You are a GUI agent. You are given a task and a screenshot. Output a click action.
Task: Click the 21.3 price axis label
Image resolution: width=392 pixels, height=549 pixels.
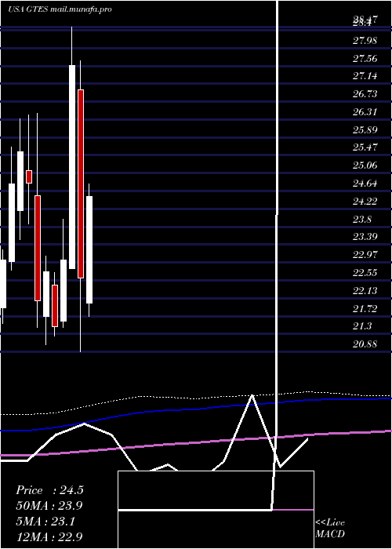tap(362, 326)
